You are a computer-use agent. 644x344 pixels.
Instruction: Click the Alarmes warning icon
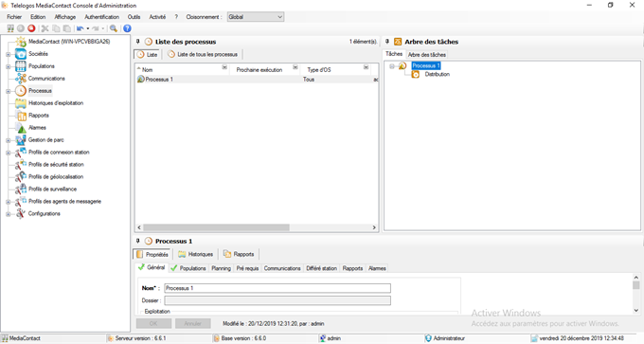point(22,128)
